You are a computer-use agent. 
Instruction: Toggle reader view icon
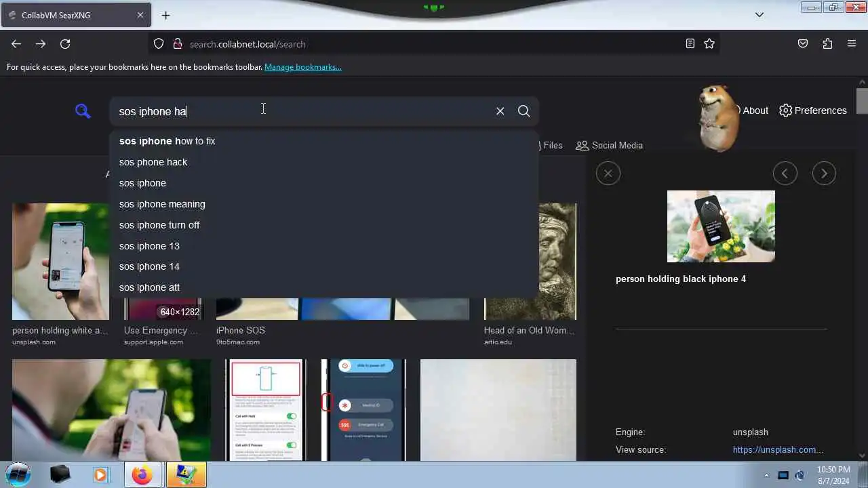point(690,44)
